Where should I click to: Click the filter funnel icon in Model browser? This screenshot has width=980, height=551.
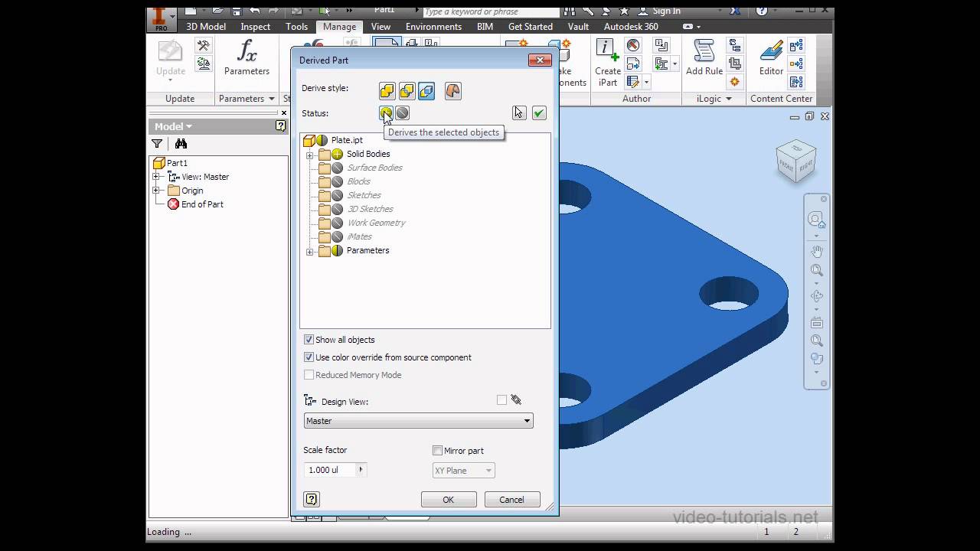(x=157, y=143)
